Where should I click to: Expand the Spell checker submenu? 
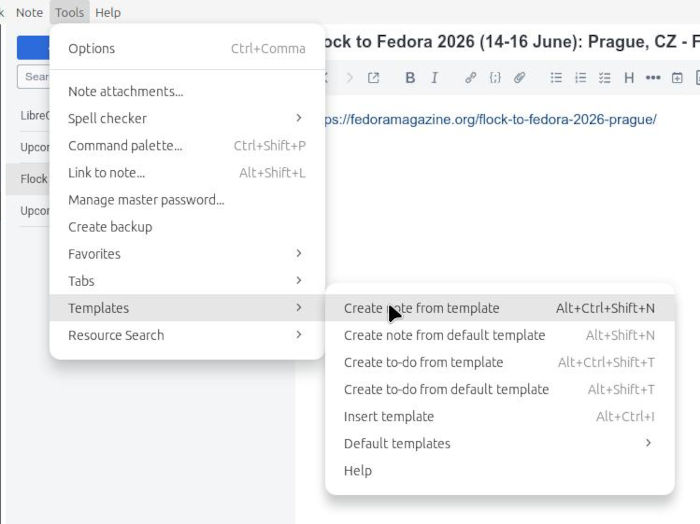[x=186, y=119]
